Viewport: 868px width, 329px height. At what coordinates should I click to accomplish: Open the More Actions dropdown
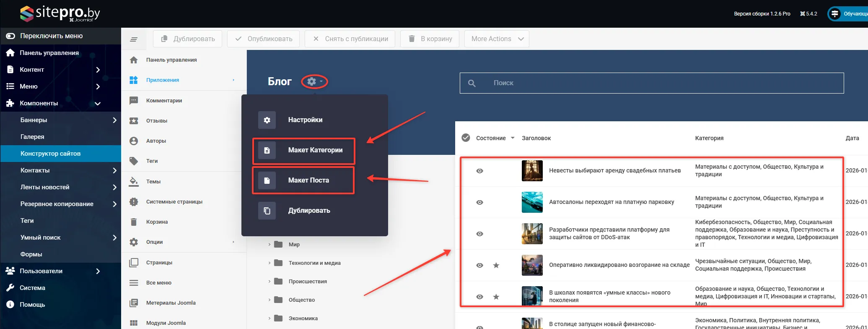coord(497,39)
